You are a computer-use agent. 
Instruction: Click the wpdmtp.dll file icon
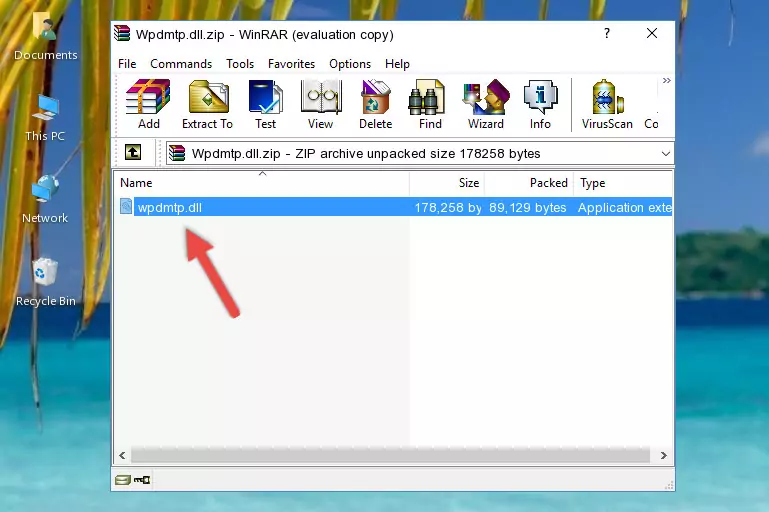(126, 206)
